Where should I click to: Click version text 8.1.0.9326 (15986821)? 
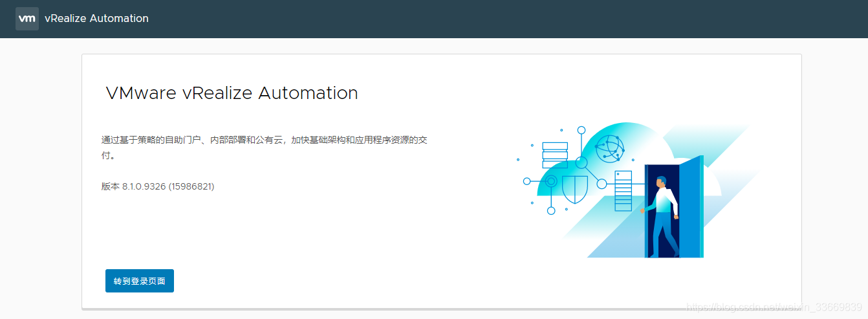tap(158, 186)
